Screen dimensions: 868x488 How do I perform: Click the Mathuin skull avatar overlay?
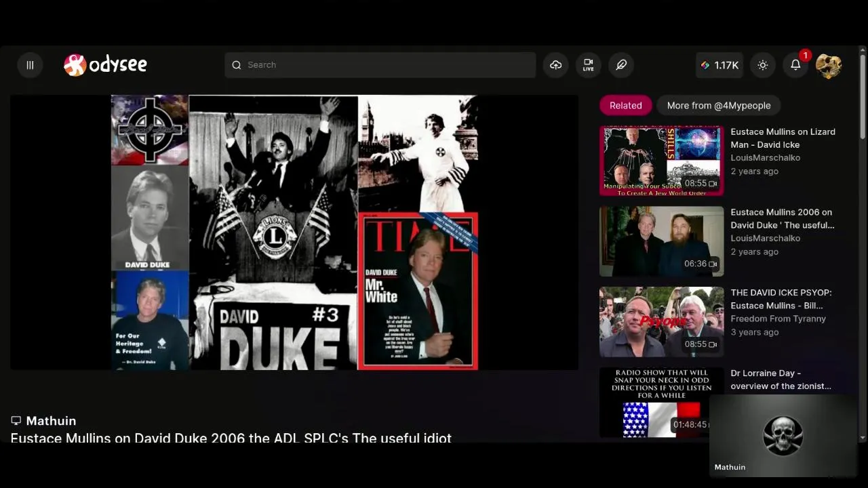pyautogui.click(x=783, y=434)
